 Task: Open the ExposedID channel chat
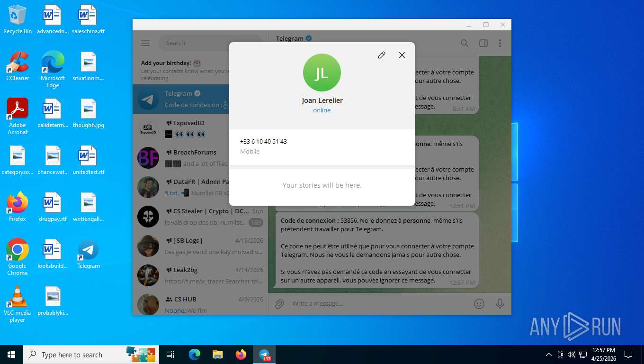200,128
